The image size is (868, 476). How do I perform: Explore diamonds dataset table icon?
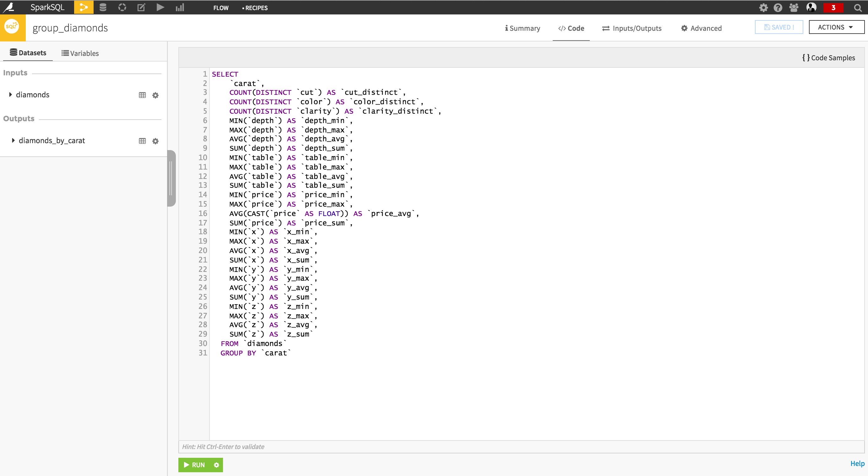point(142,95)
